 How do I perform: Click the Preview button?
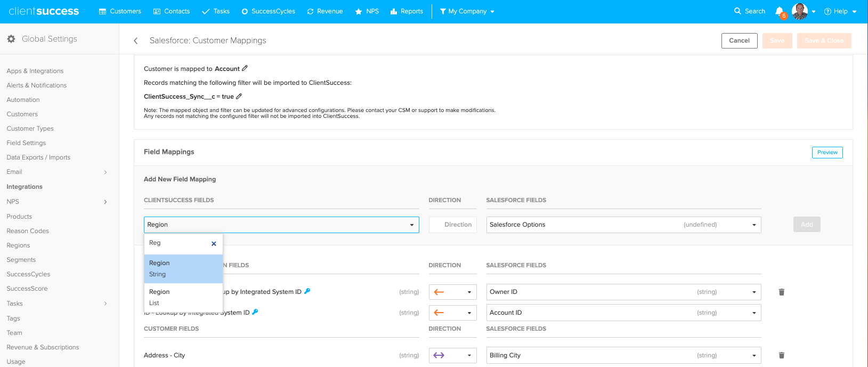827,153
